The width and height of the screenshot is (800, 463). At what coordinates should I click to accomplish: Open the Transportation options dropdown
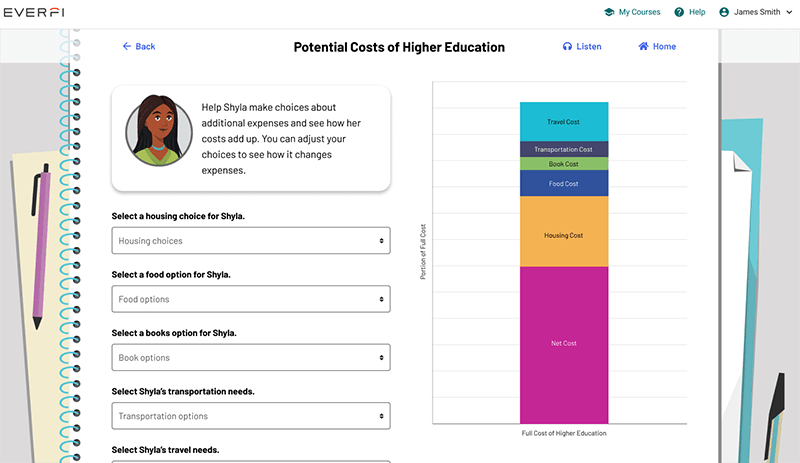(x=251, y=416)
